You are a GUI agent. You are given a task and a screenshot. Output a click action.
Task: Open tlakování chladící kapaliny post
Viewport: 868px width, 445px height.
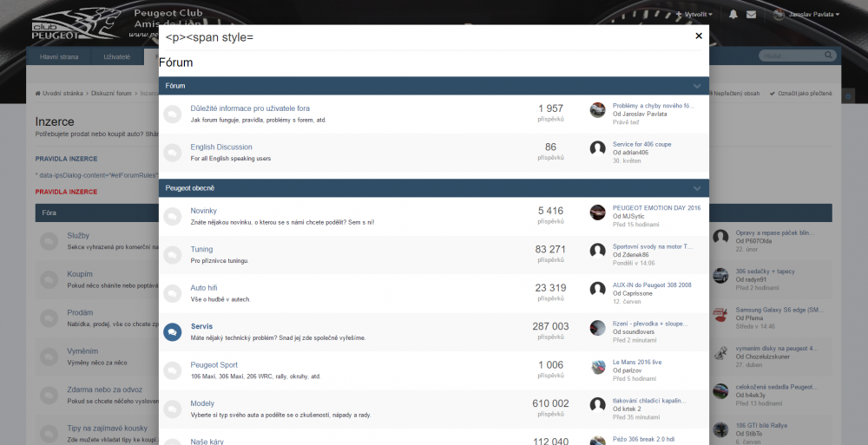(648, 401)
